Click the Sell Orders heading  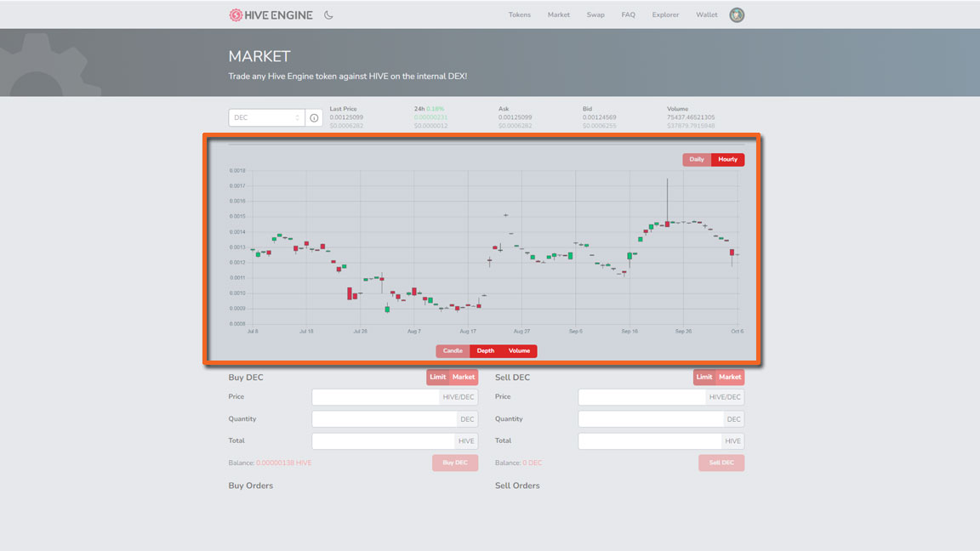tap(517, 486)
